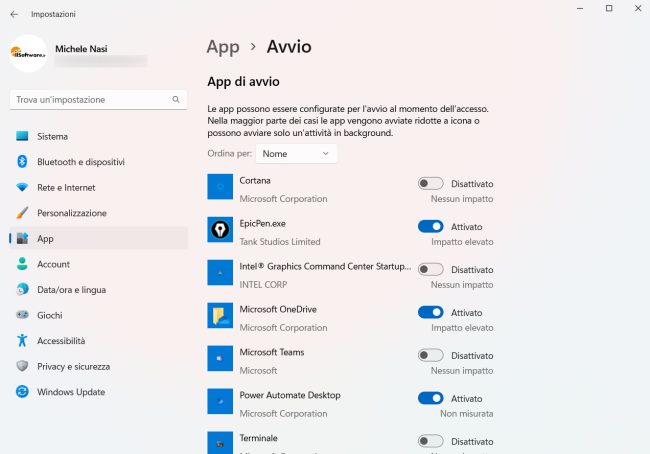
Task: Click the Bluetooth e dispositivi icon
Action: coord(22,162)
